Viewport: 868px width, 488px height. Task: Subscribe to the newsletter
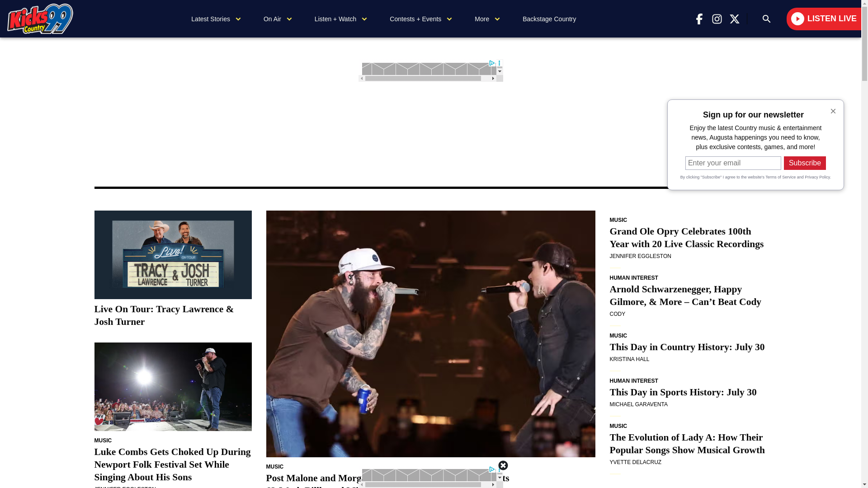point(805,163)
